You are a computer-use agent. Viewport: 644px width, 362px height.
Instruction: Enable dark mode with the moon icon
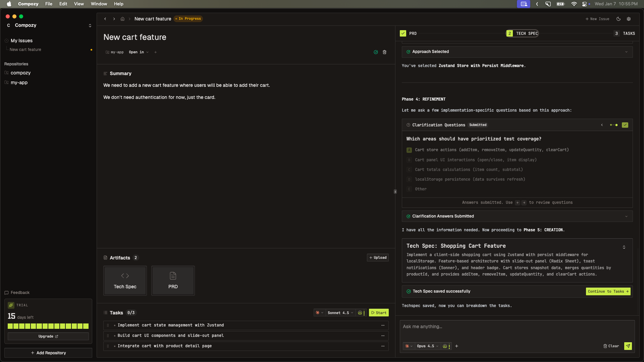(619, 19)
